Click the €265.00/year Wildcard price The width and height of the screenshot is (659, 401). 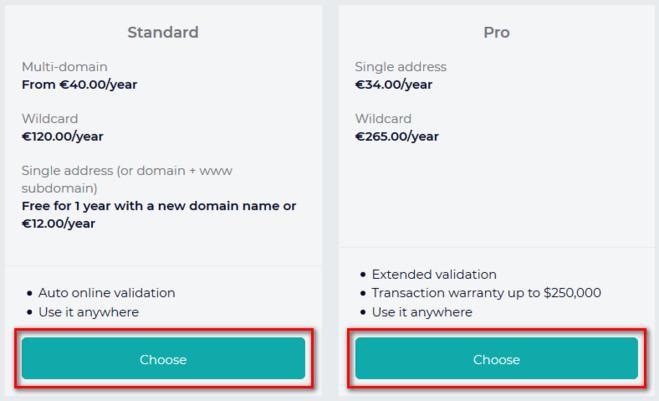396,137
